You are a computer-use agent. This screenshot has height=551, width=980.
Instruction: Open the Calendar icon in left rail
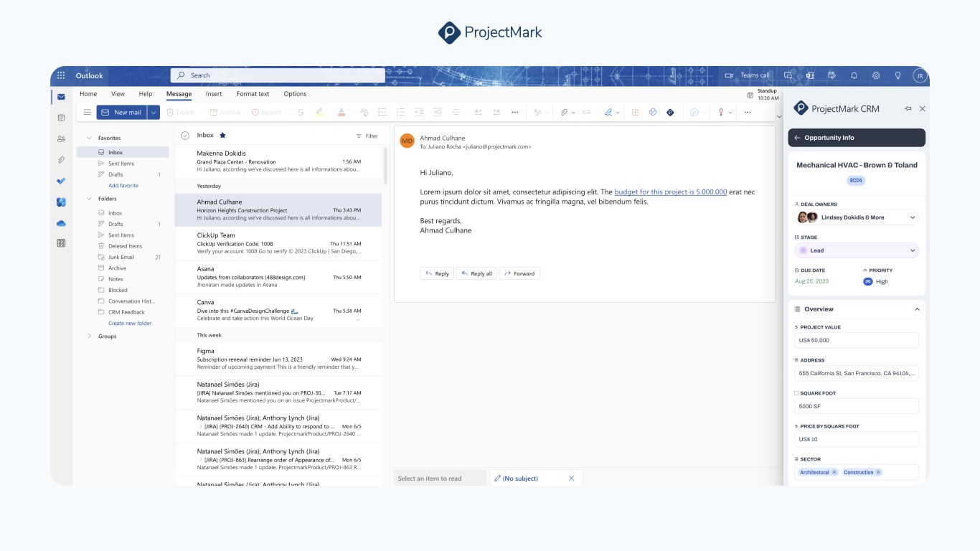click(x=61, y=118)
